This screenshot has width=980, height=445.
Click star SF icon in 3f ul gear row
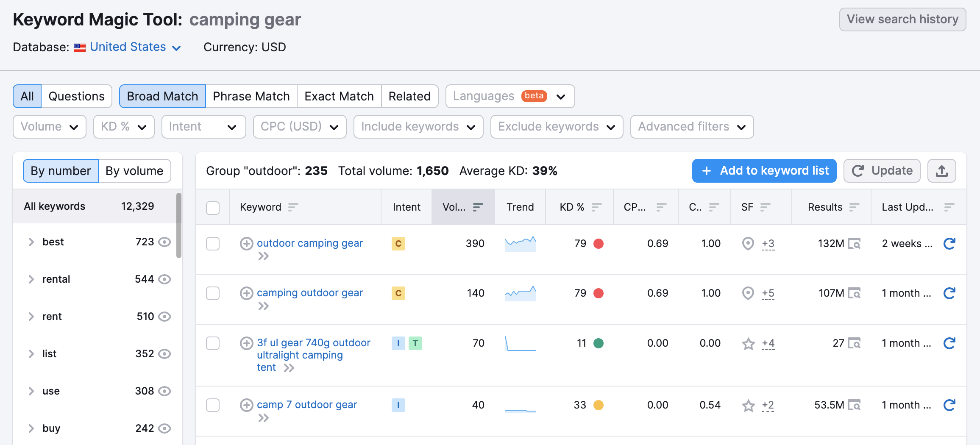748,343
